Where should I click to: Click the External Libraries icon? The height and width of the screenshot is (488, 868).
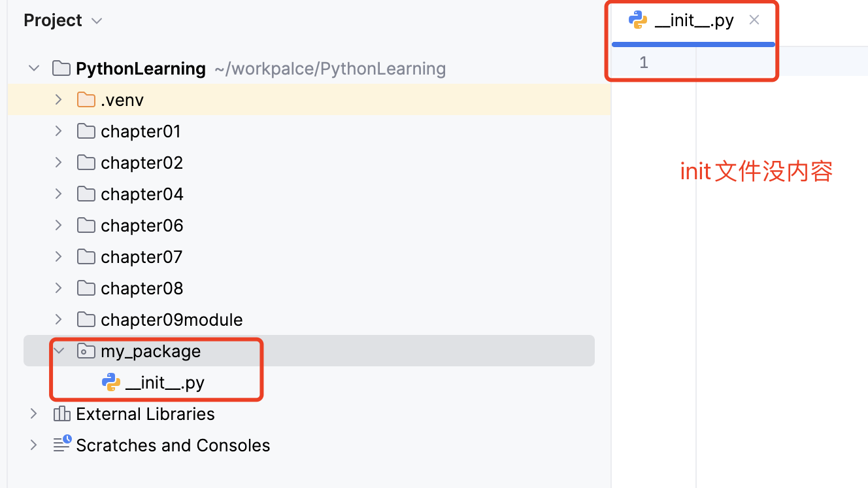pyautogui.click(x=61, y=414)
